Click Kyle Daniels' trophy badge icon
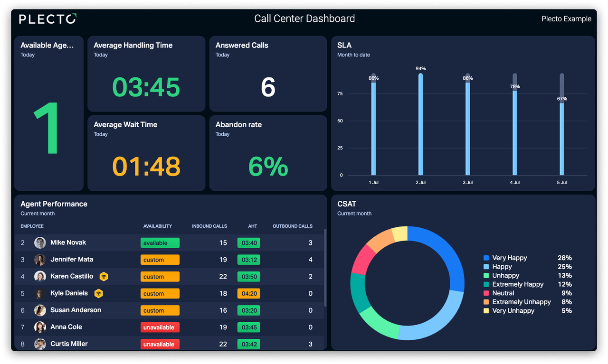The image size is (608, 364). click(x=98, y=293)
